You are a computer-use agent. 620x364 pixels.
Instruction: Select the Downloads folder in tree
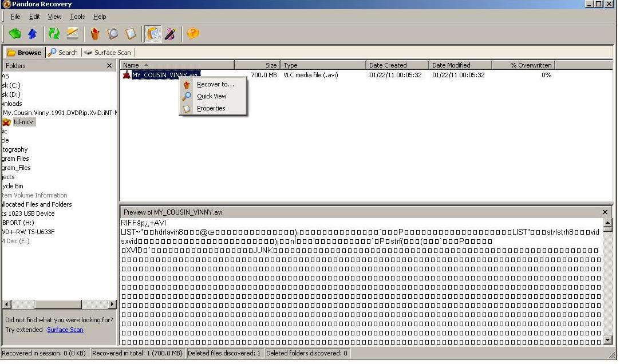pos(12,104)
